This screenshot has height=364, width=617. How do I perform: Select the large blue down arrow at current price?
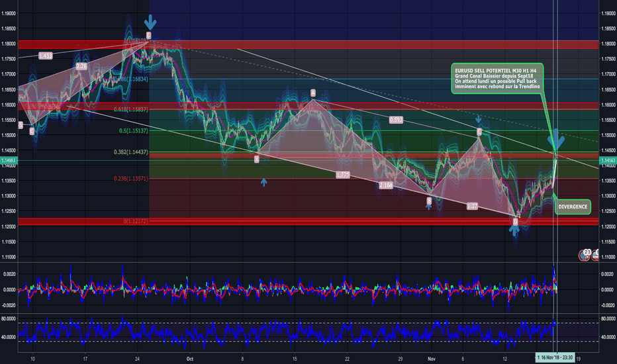555,138
